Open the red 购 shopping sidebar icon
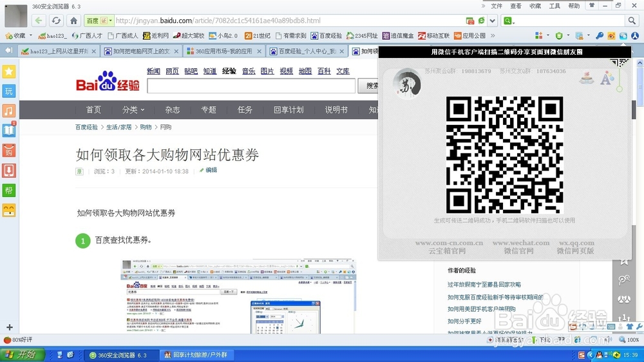The width and height of the screenshot is (644, 362). click(9, 150)
